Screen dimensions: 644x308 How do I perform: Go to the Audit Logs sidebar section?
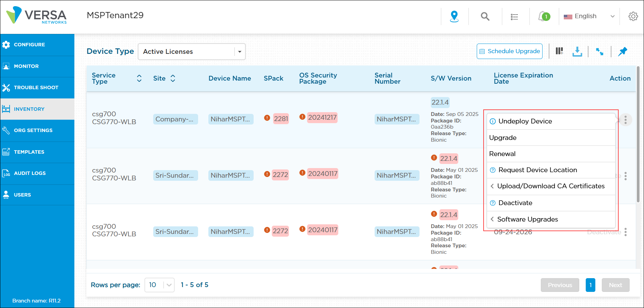pyautogui.click(x=30, y=173)
